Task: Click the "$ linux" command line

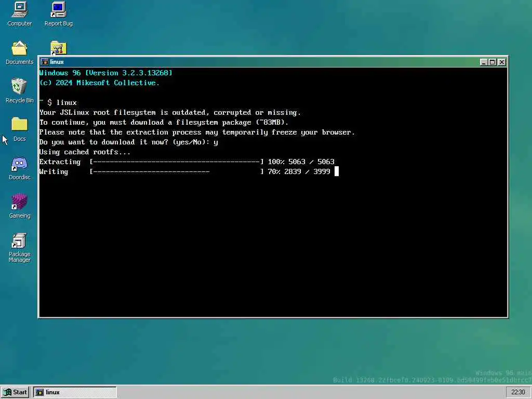Action: click(62, 102)
